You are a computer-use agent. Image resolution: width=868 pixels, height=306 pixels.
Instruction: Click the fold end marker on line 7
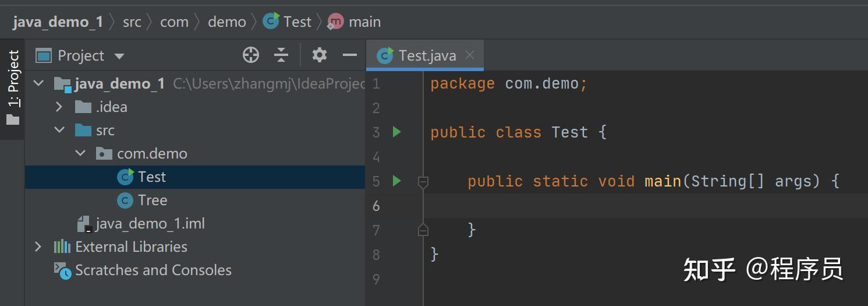pos(423,230)
